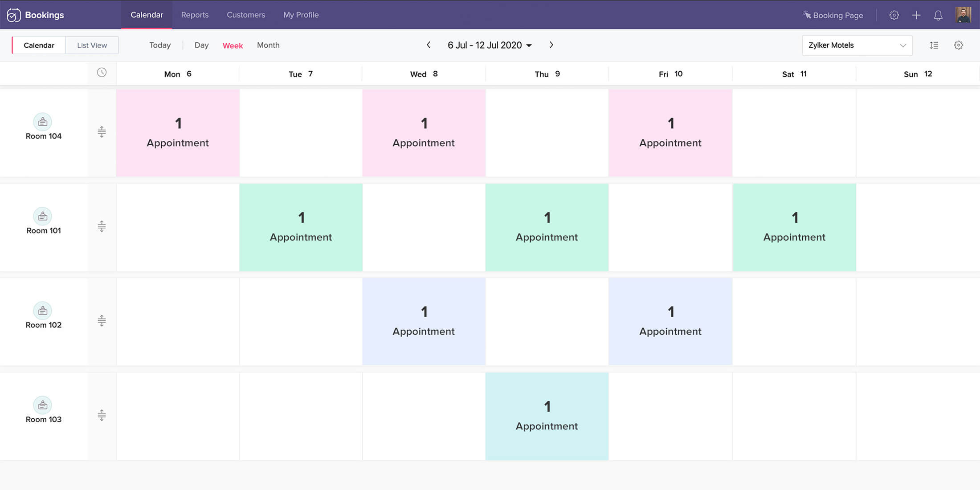
Task: Click the Room 103 label
Action: [44, 419]
